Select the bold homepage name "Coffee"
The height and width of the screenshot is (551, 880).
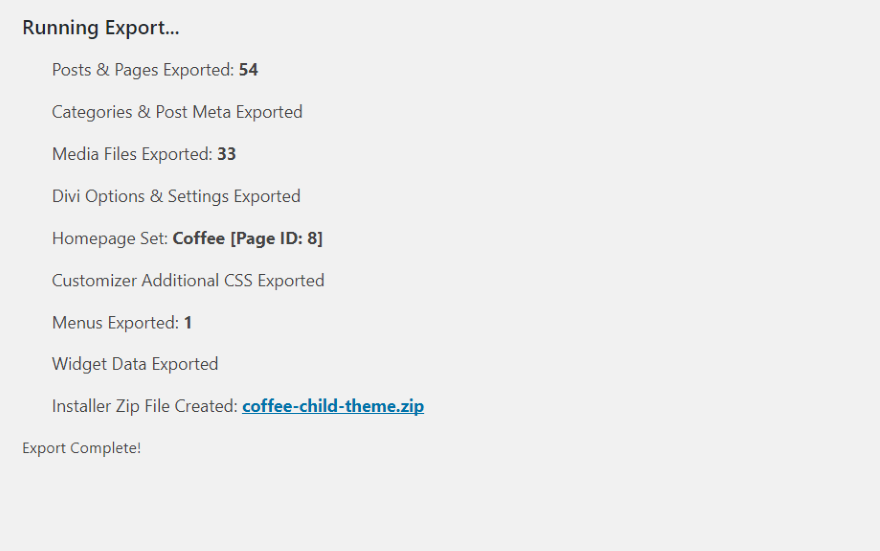click(198, 238)
